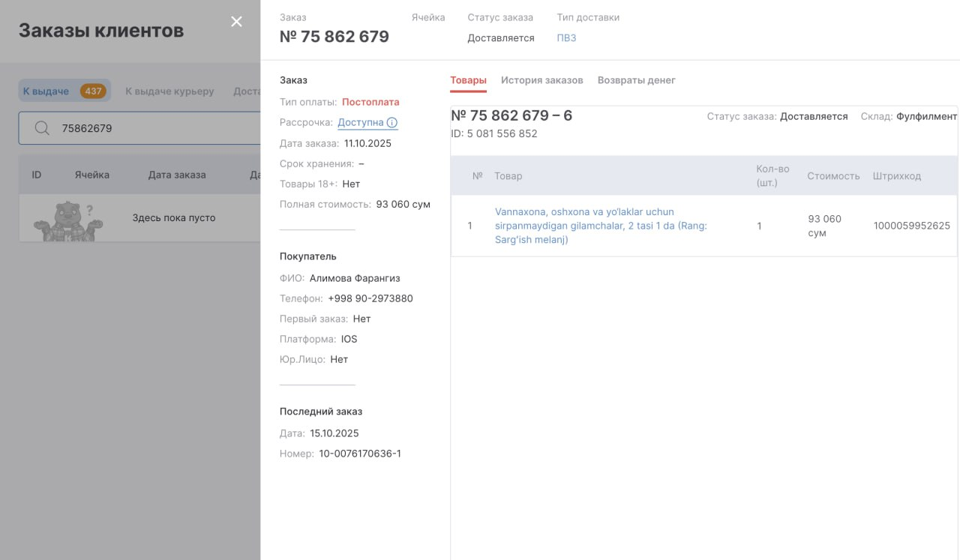Click the order date 11.10.2025

point(367,143)
